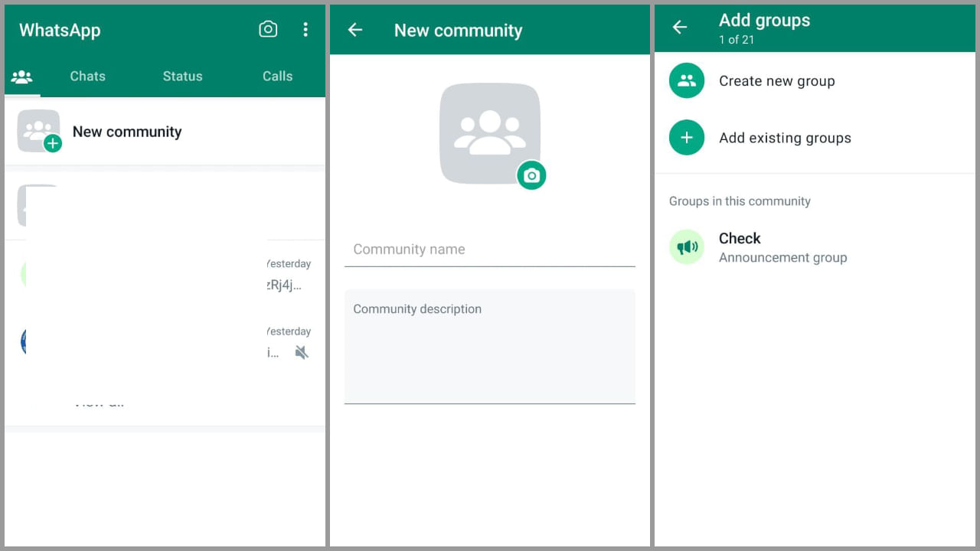The image size is (980, 551).
Task: Tap the muted chat speaker icon
Action: [x=302, y=352]
